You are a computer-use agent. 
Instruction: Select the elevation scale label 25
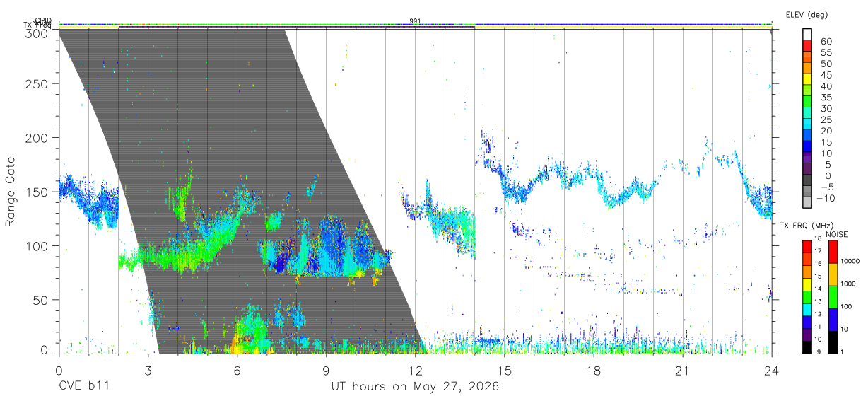(x=825, y=120)
